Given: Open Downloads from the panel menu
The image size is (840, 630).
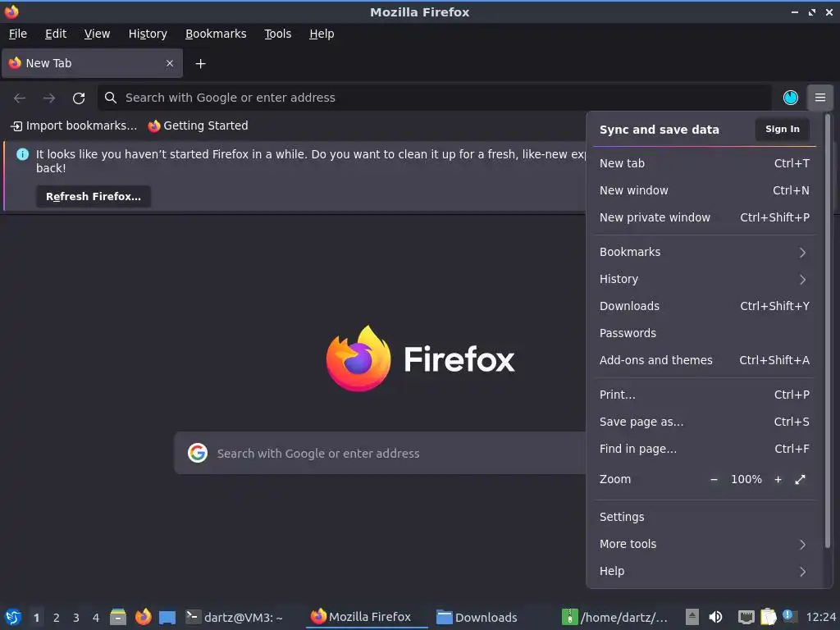Looking at the screenshot, I should [705, 307].
